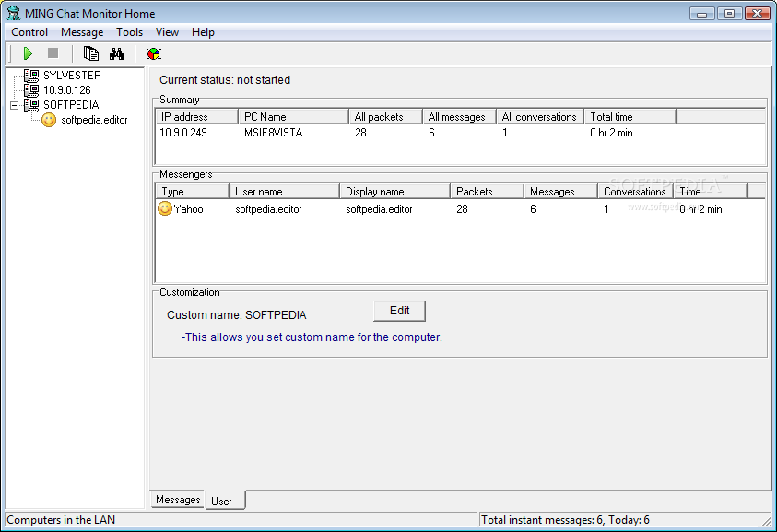Select softpedia.editor in the computer tree
Viewport: 777px width, 532px height.
click(x=94, y=120)
